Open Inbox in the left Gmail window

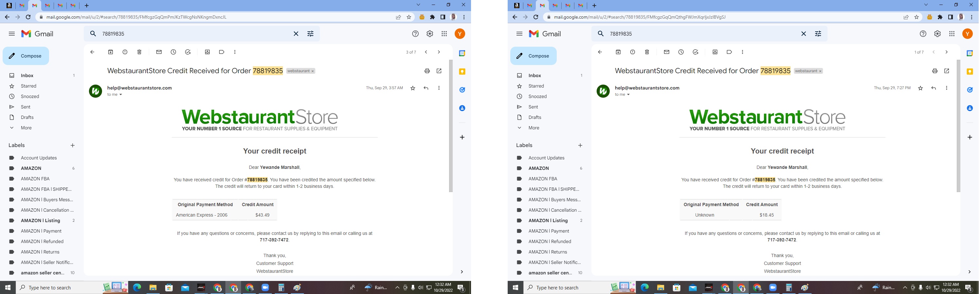[27, 75]
